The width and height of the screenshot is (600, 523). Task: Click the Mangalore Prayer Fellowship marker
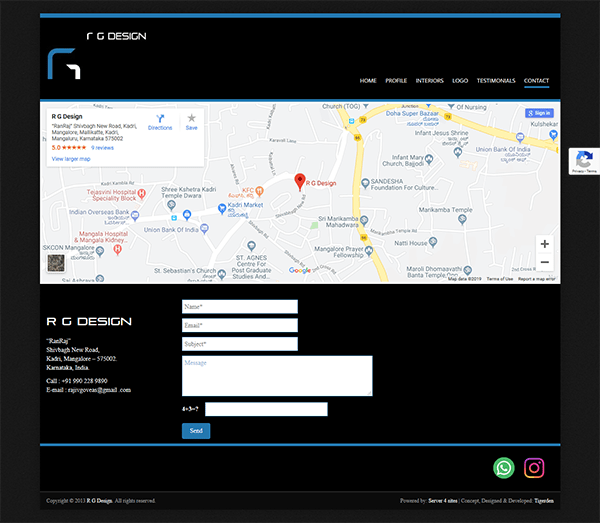pos(368,251)
